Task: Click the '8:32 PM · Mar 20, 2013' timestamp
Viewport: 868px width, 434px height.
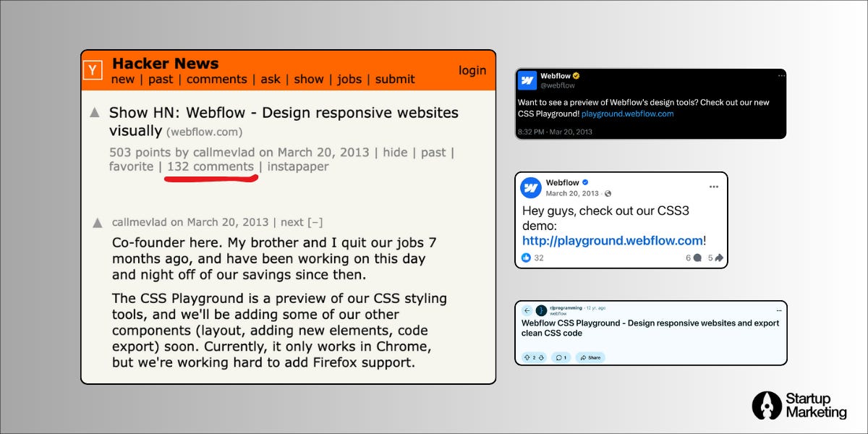Action: pos(556,132)
